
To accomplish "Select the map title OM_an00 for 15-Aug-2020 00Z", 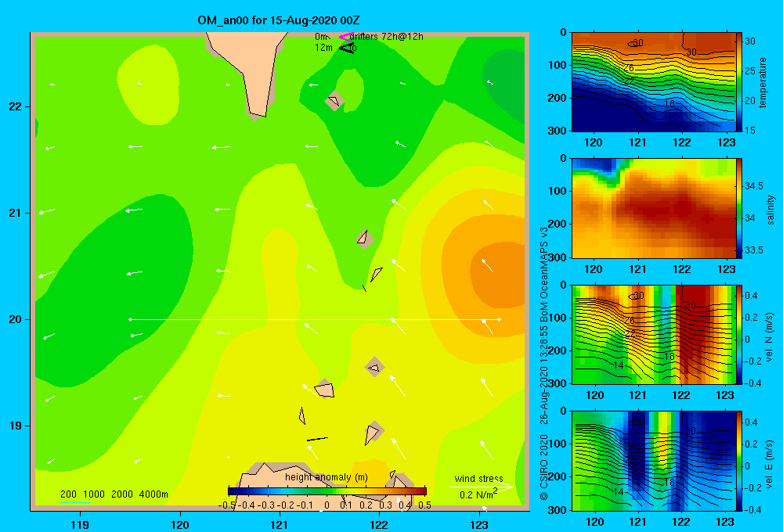I will (x=279, y=20).
